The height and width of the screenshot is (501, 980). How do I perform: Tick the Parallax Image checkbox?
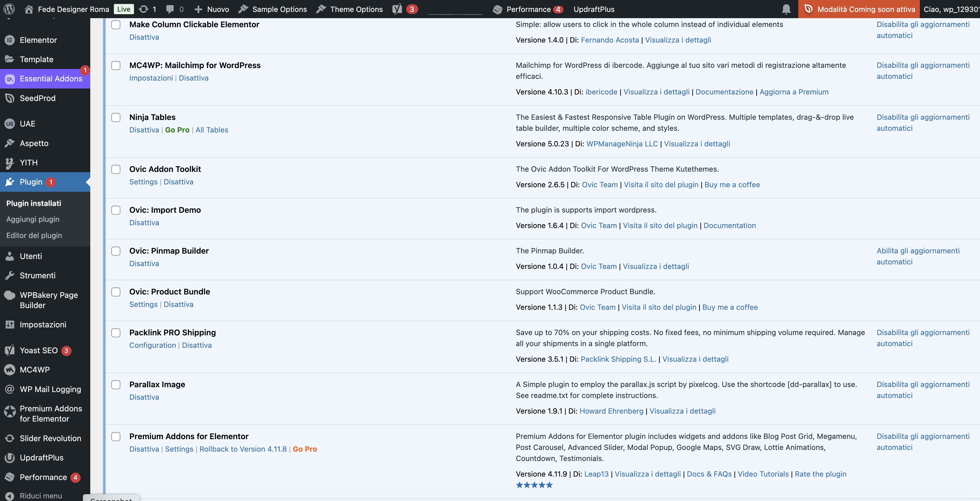click(116, 385)
